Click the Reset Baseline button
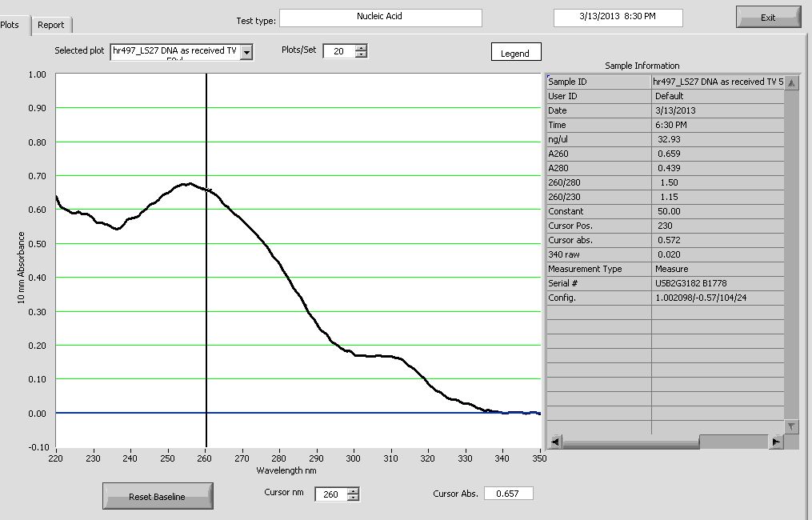 point(158,496)
